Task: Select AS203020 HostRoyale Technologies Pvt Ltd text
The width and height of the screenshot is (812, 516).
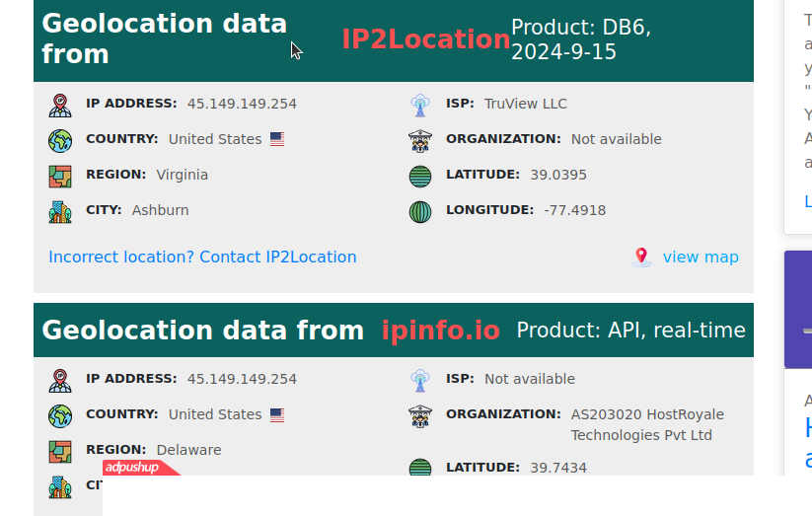Action: pyautogui.click(x=647, y=425)
